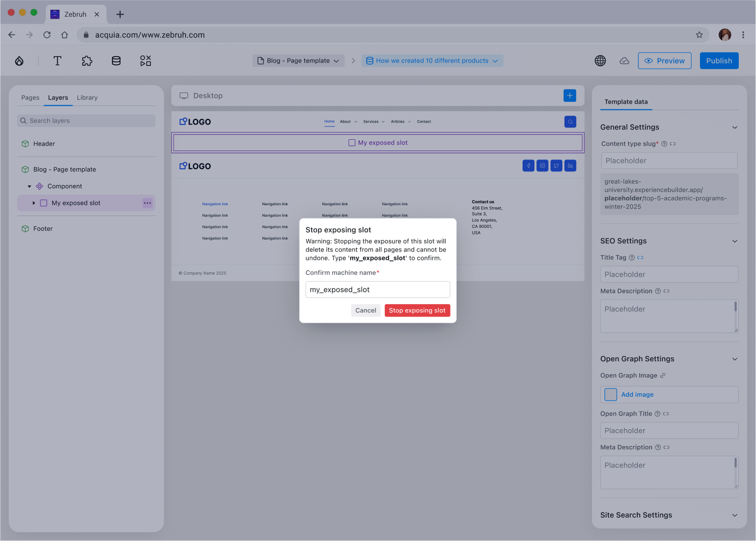This screenshot has width=756, height=541.
Task: Switch to the Library tab
Action: click(87, 97)
